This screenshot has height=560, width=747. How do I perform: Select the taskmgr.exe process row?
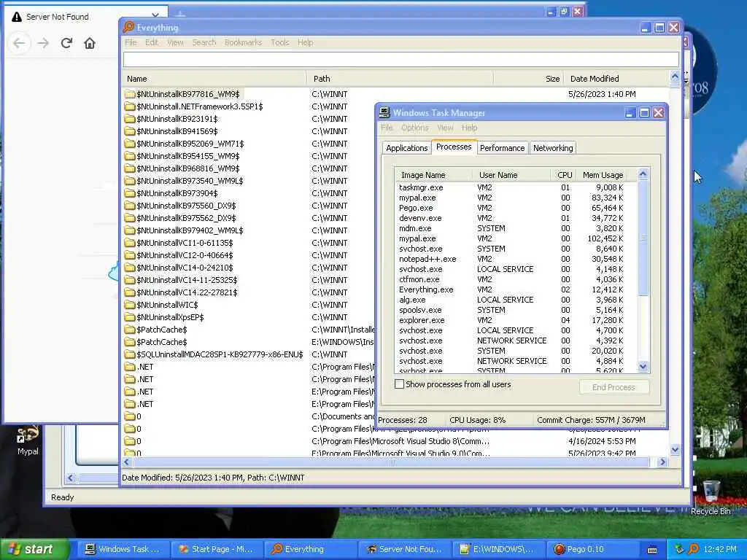(x=516, y=187)
